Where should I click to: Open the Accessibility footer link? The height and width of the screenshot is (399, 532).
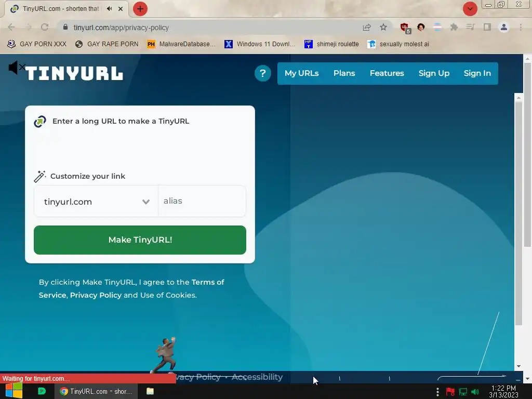[x=257, y=377]
